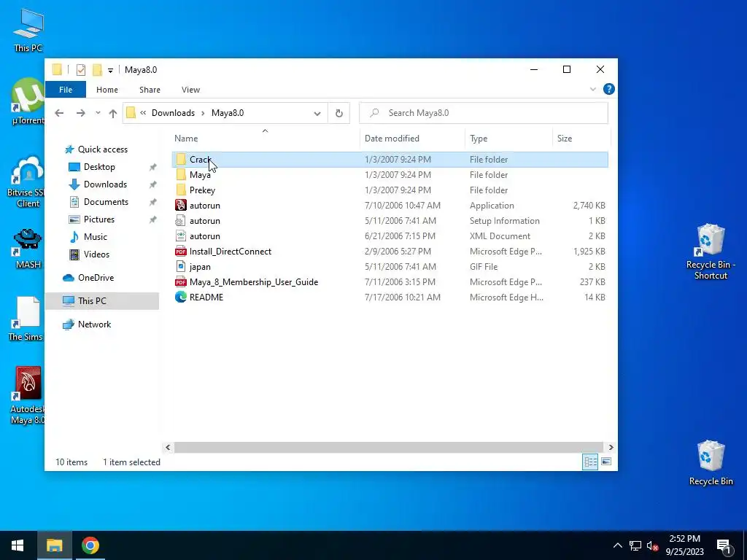Select the Bitvise SSH Client desktop icon
This screenshot has height=560, width=747.
pos(28,182)
